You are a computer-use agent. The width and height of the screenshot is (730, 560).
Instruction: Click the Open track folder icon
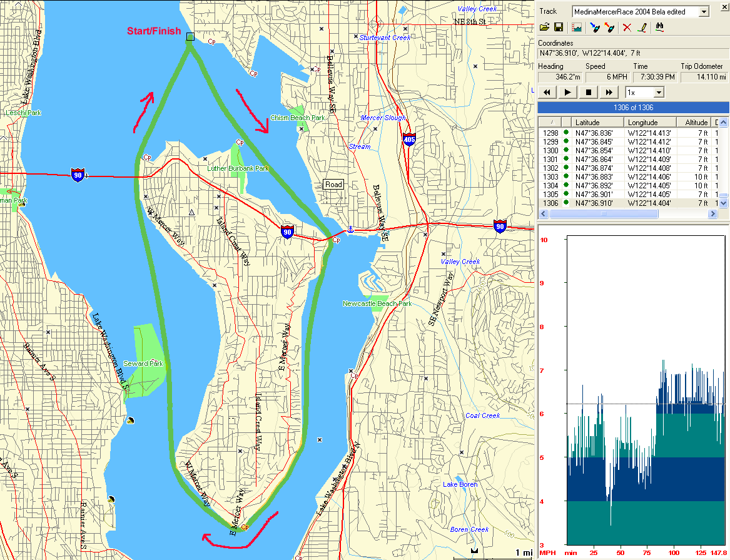tap(545, 28)
